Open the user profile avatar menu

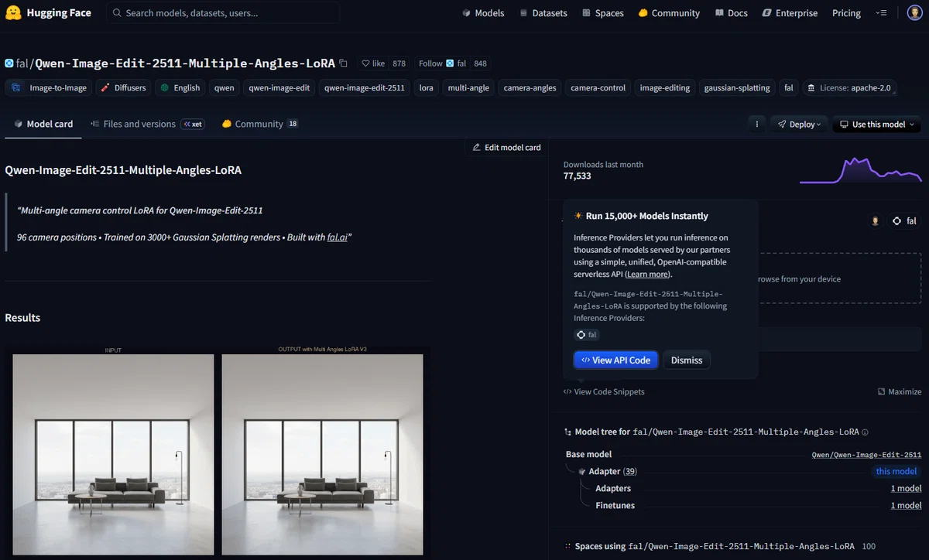914,13
